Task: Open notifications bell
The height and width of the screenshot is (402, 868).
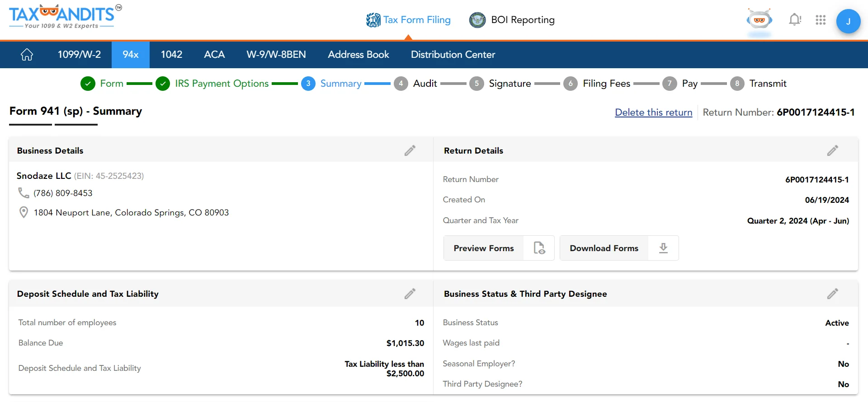Action: click(795, 20)
